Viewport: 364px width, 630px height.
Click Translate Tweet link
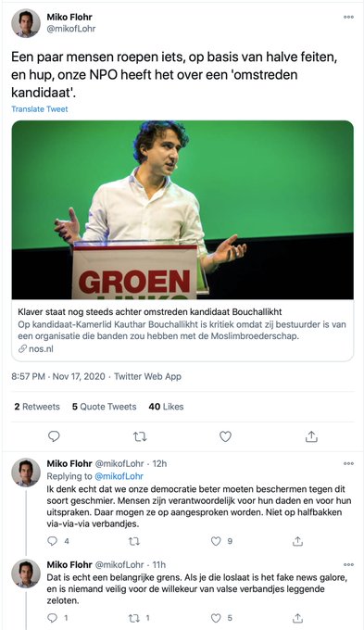[x=40, y=109]
